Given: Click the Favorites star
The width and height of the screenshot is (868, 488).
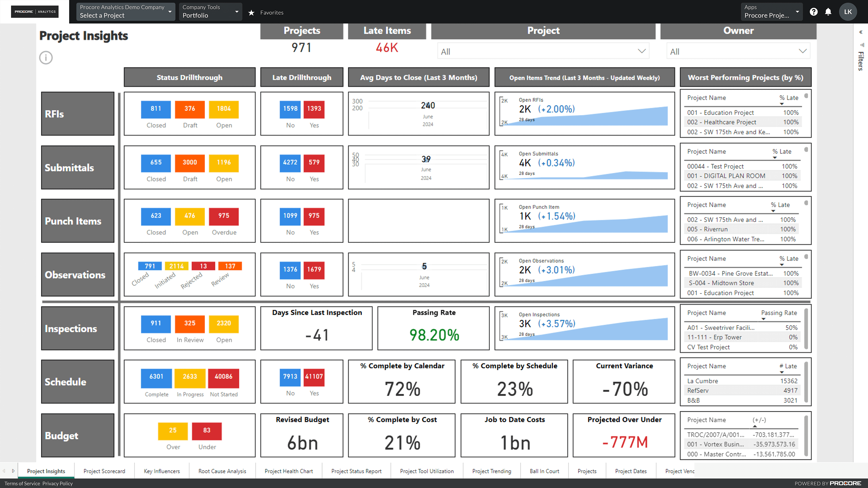Looking at the screenshot, I should (251, 12).
